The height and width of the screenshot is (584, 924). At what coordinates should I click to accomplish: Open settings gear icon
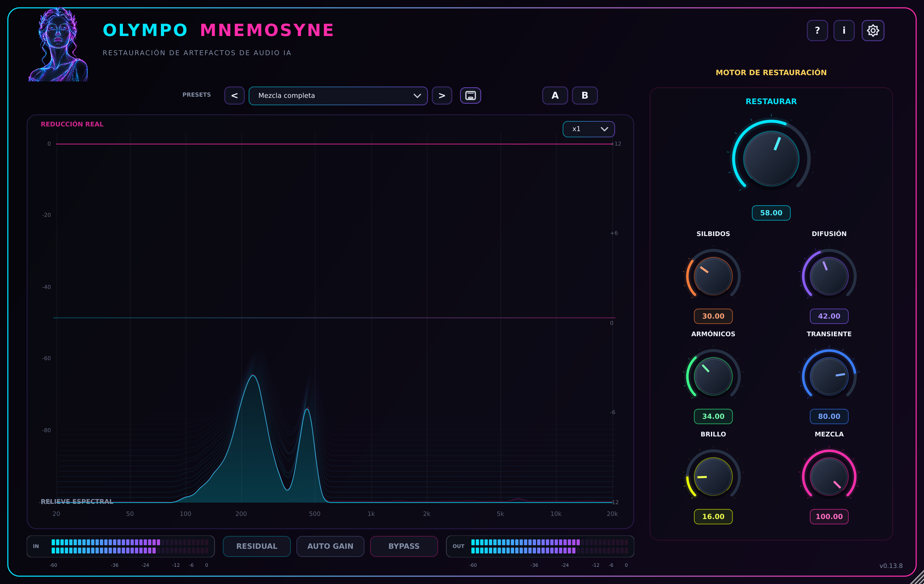(873, 31)
